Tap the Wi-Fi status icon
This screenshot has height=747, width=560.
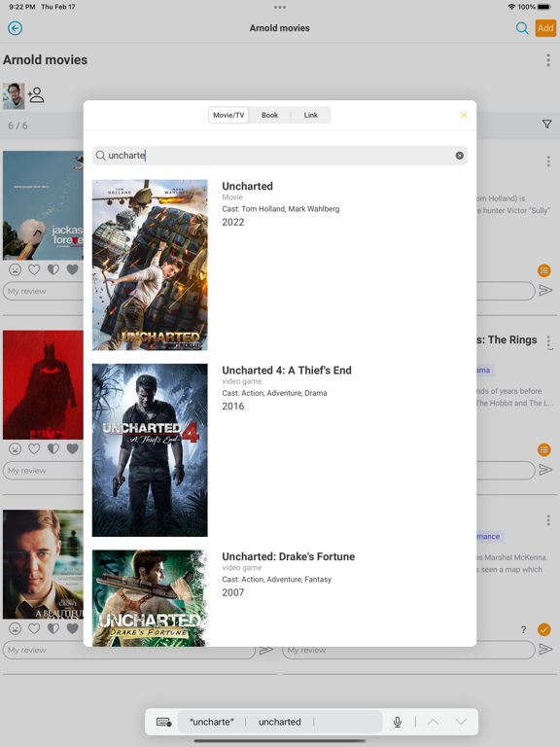[511, 7]
